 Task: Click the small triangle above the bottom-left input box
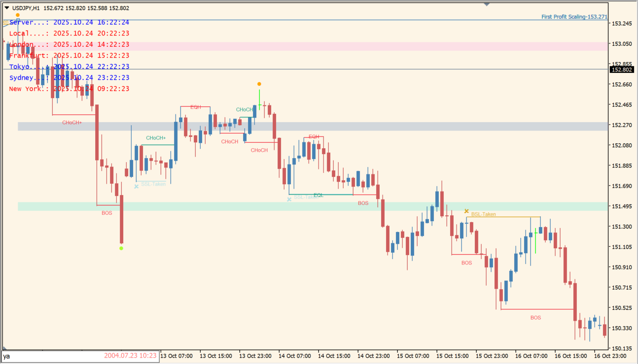(x=4, y=348)
